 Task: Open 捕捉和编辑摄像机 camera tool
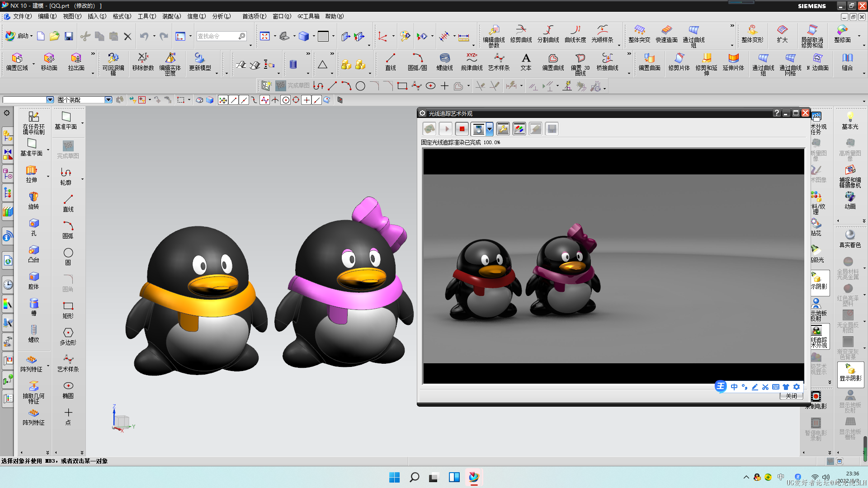pos(850,176)
